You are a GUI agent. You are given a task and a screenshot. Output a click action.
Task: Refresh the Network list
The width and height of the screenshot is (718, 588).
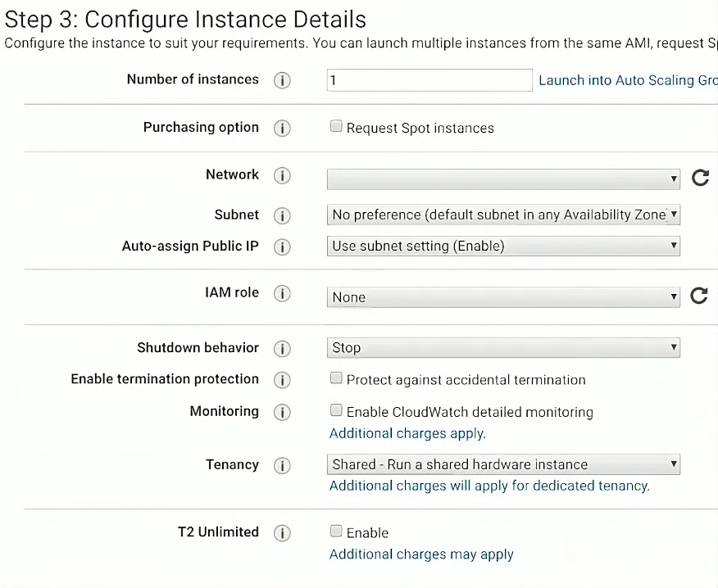[700, 178]
